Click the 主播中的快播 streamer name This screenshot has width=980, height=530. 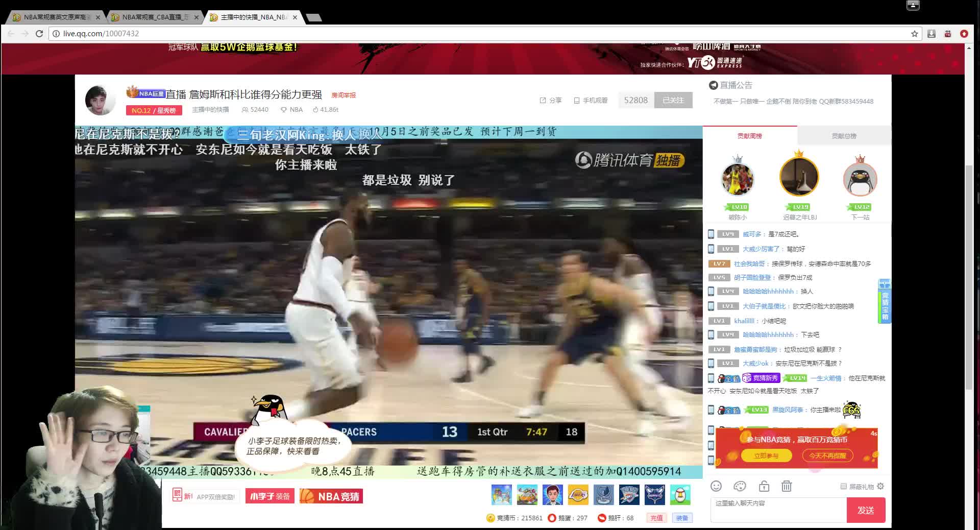coord(210,110)
